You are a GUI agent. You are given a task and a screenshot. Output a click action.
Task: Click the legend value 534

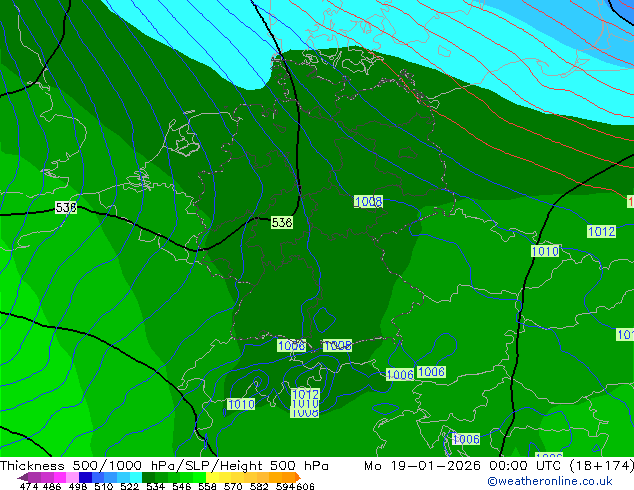coord(155,486)
